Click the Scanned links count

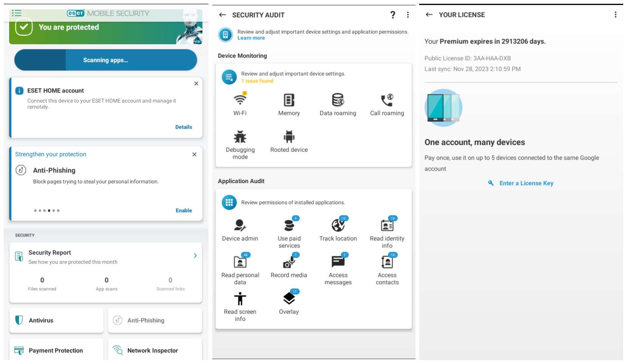[170, 280]
